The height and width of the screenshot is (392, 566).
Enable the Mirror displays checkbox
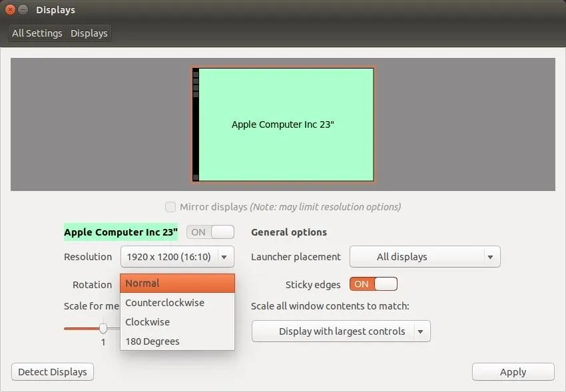(170, 207)
